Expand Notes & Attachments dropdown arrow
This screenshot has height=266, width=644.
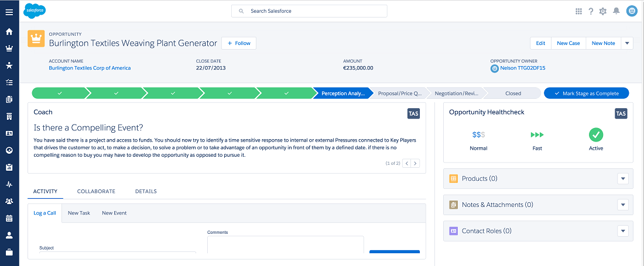[623, 205]
